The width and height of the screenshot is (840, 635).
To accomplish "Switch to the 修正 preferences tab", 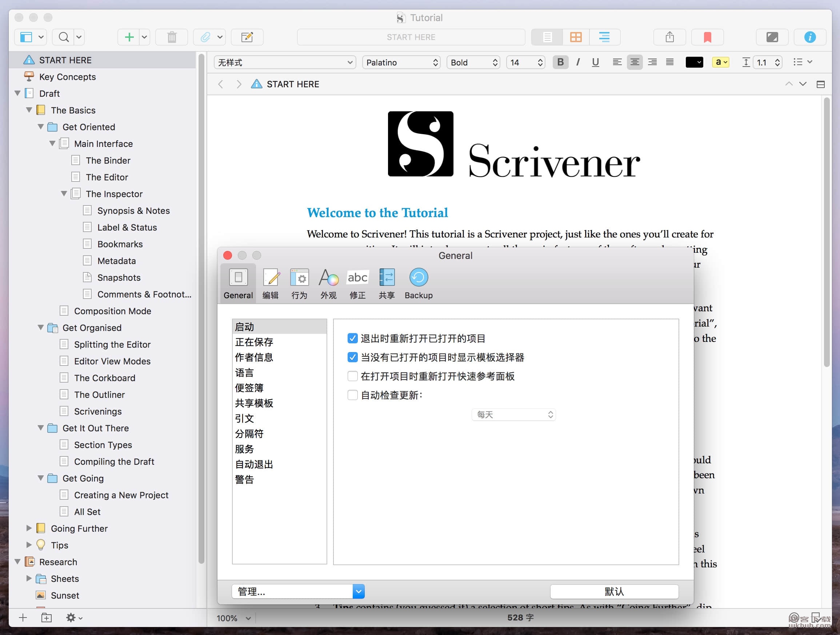I will (x=358, y=283).
